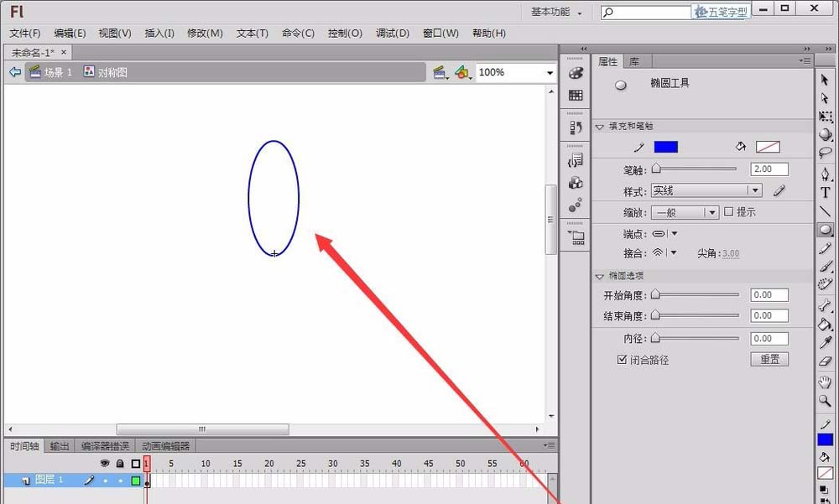Select the Bone tool
Screen dimensions: 839x504
point(825,305)
